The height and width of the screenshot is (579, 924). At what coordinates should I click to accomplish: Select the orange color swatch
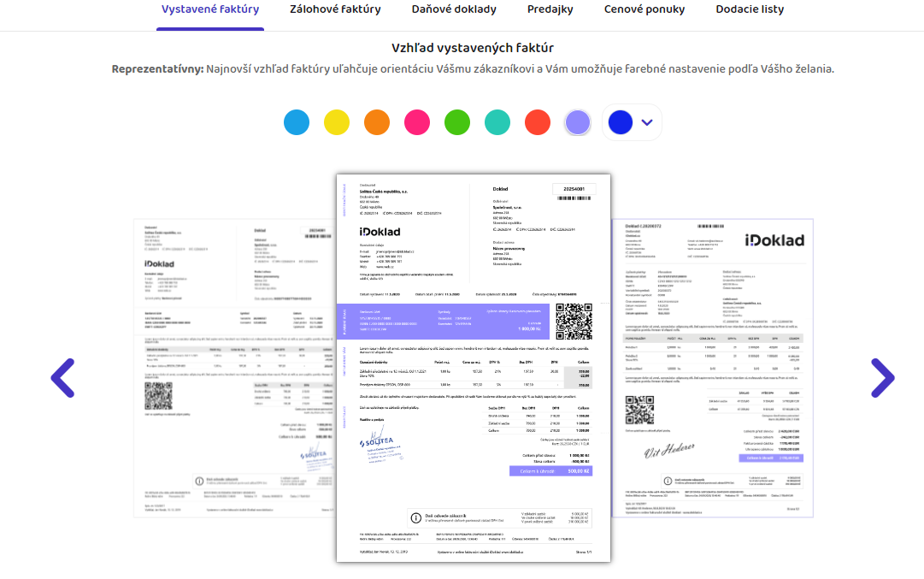point(377,122)
